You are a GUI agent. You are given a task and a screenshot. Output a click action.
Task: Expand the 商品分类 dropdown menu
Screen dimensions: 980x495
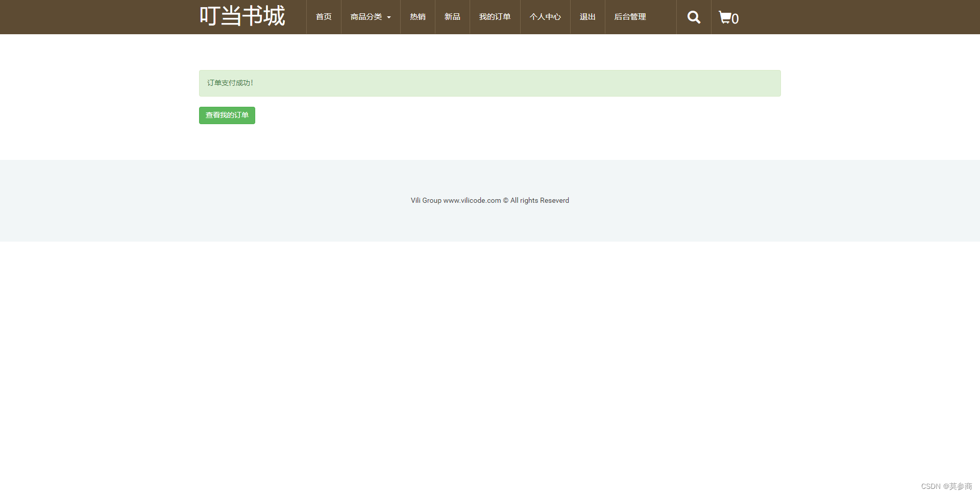point(371,17)
